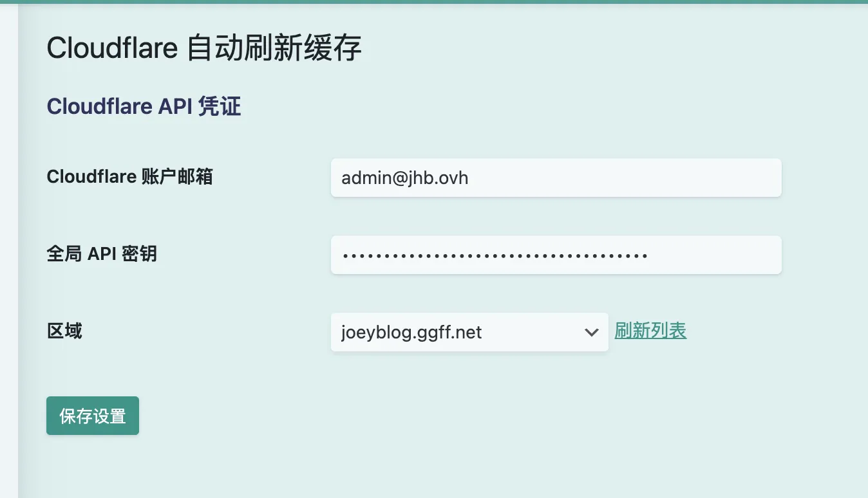This screenshot has height=498, width=868.
Task: Open the zone dropdown showing joeyblog.ggff.net
Action: pos(469,332)
